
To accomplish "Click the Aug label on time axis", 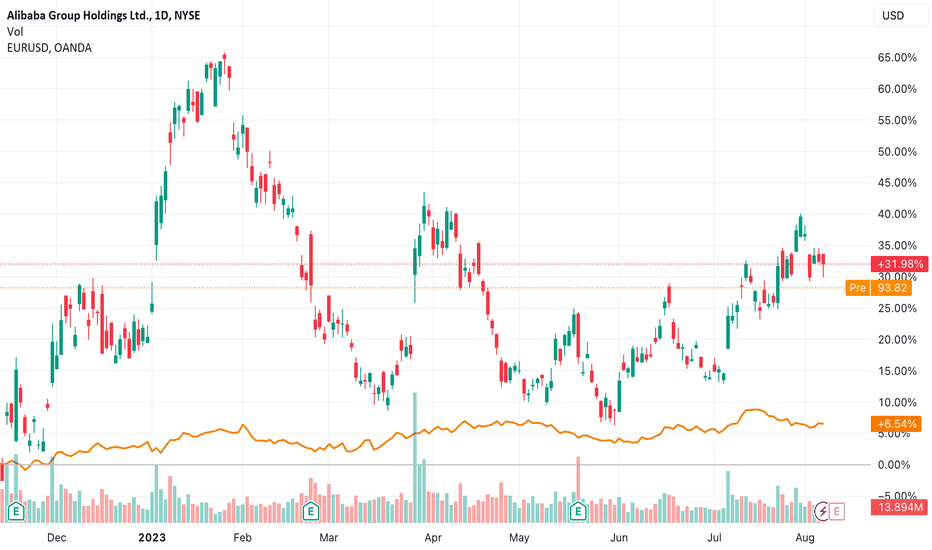I will click(x=805, y=538).
